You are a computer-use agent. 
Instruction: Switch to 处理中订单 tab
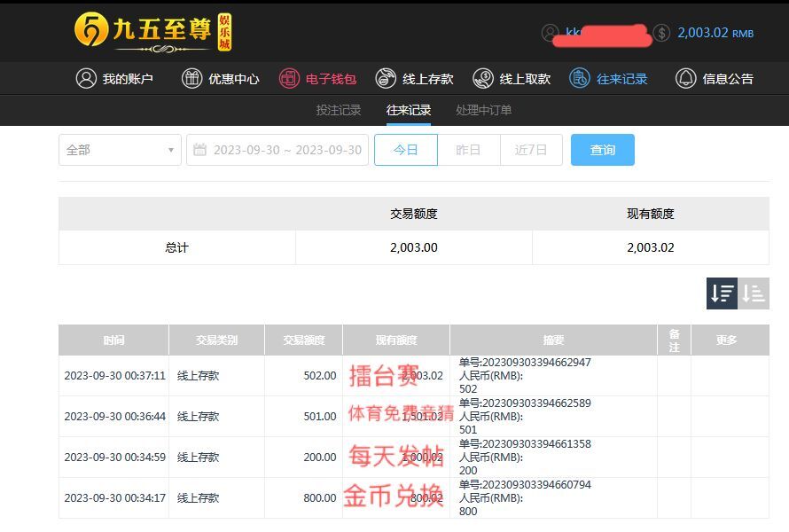tap(484, 110)
